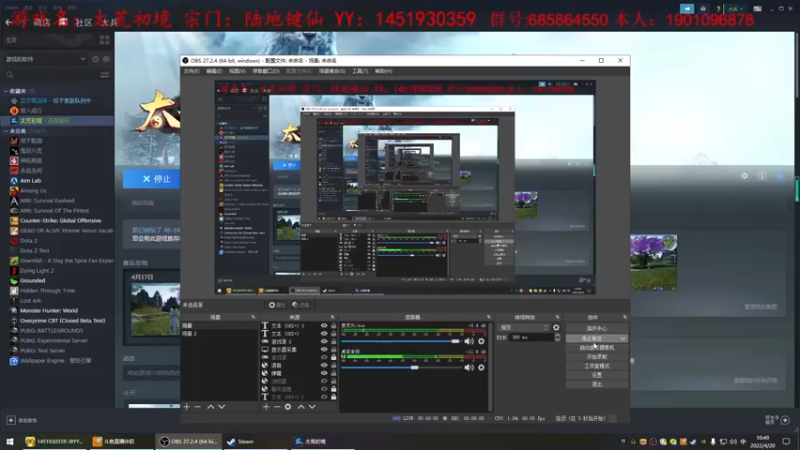Toggle visibility of sixth source row
800x450 pixels.
(x=324, y=365)
